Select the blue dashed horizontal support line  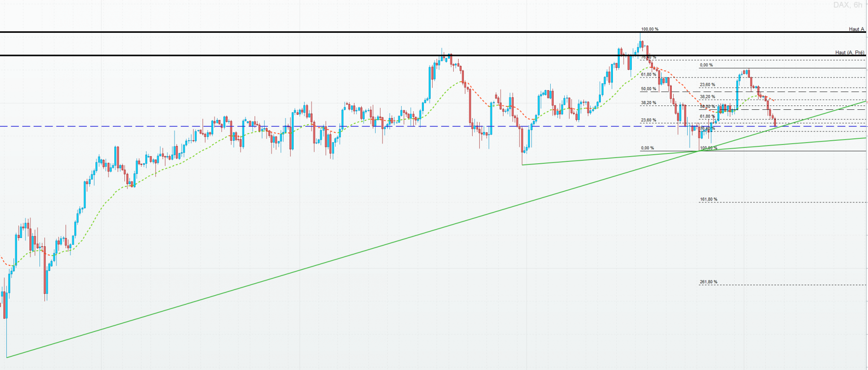click(433, 126)
